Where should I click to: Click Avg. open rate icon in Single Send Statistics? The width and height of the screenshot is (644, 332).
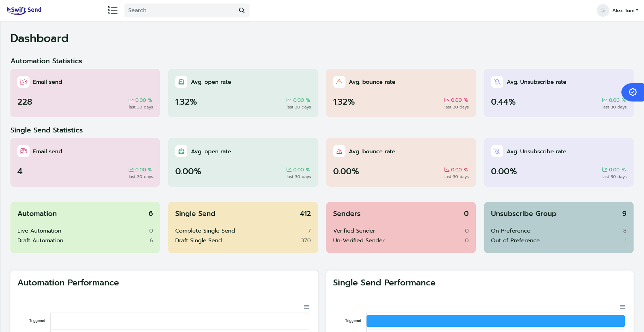pos(181,151)
